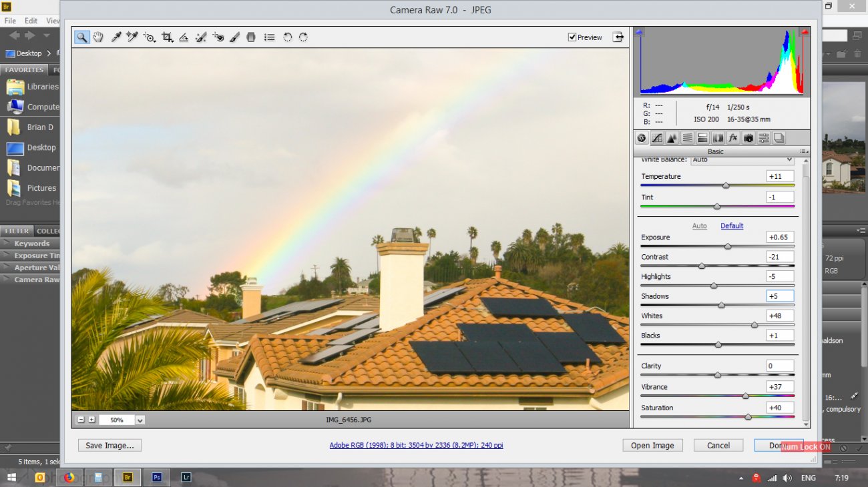868x487 pixels.
Task: Toggle highlight clipping warning in histogram
Action: [x=805, y=31]
